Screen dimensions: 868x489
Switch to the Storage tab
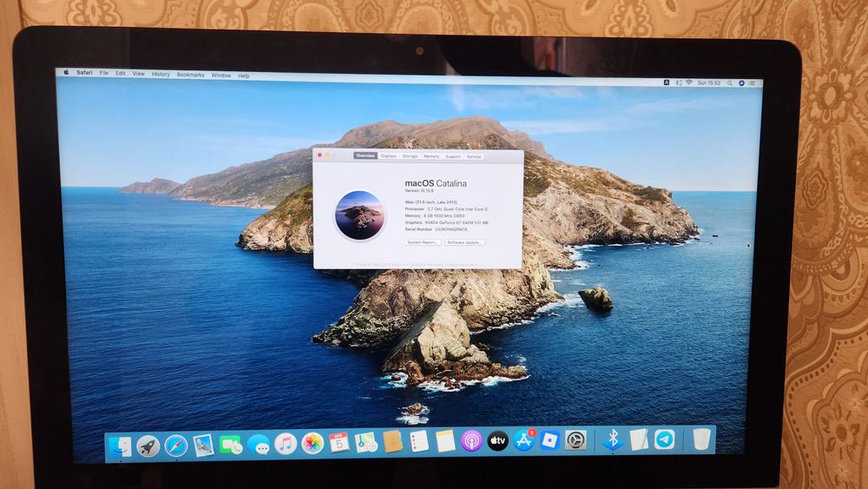(411, 156)
